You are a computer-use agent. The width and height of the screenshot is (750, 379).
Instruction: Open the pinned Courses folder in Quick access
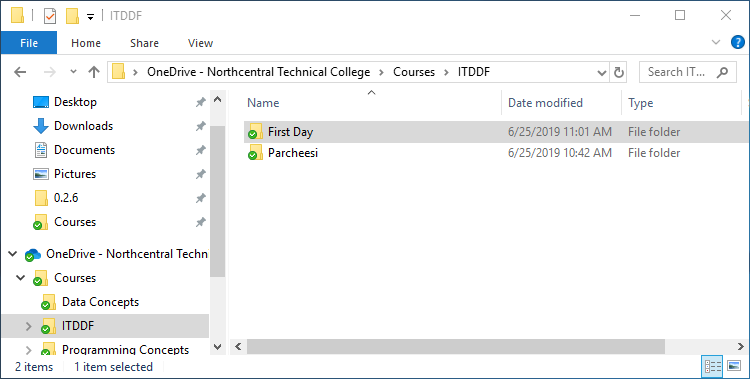75,222
